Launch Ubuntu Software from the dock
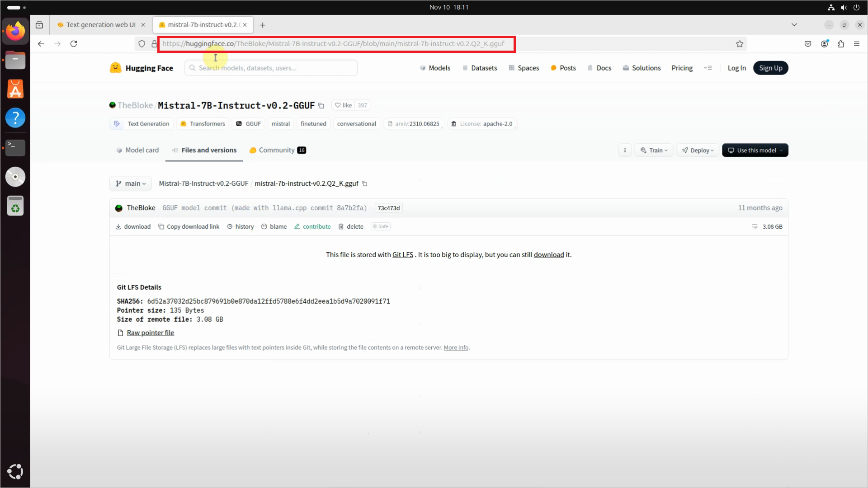The image size is (868, 488). [x=15, y=89]
